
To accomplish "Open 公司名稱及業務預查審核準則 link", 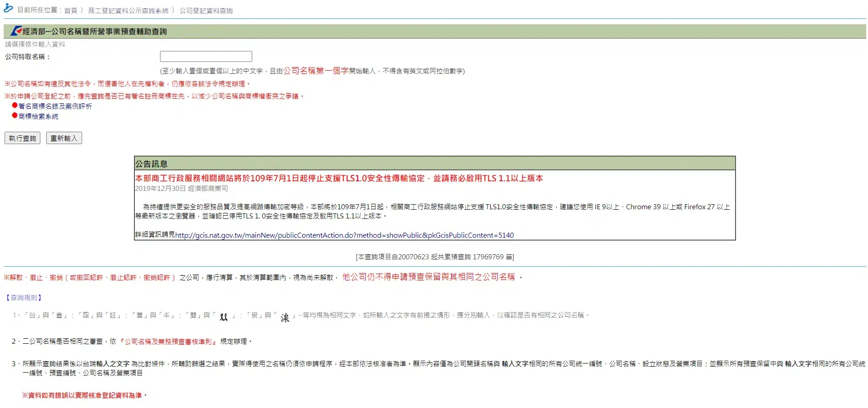I will click(x=168, y=341).
